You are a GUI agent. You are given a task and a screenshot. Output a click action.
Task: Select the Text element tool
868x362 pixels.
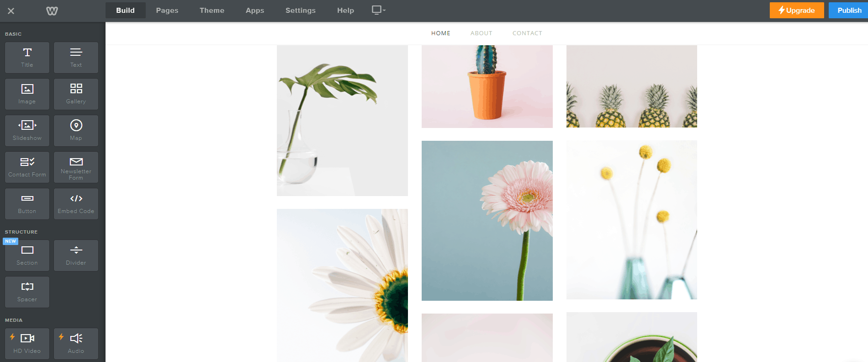coord(76,58)
